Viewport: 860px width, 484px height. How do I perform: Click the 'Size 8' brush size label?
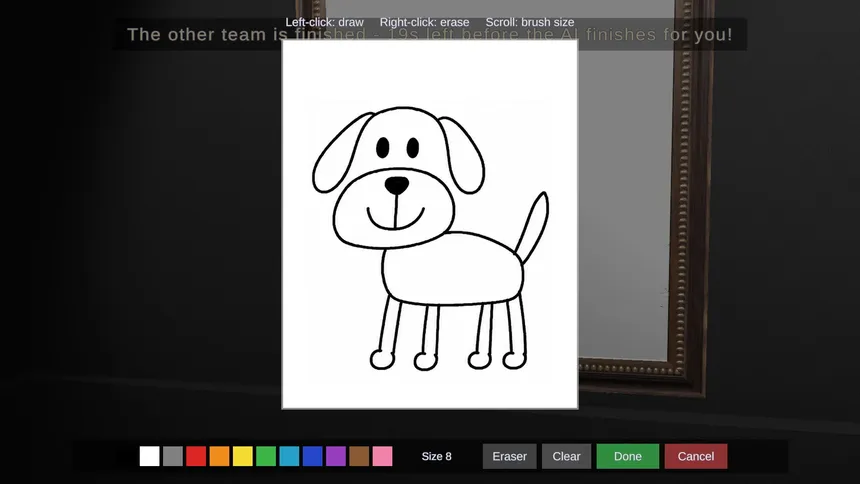click(437, 457)
